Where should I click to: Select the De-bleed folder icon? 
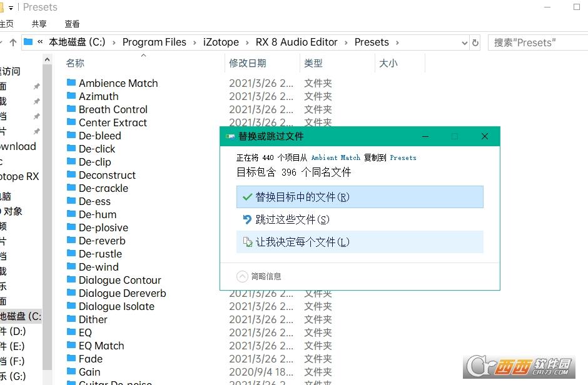[x=71, y=135]
